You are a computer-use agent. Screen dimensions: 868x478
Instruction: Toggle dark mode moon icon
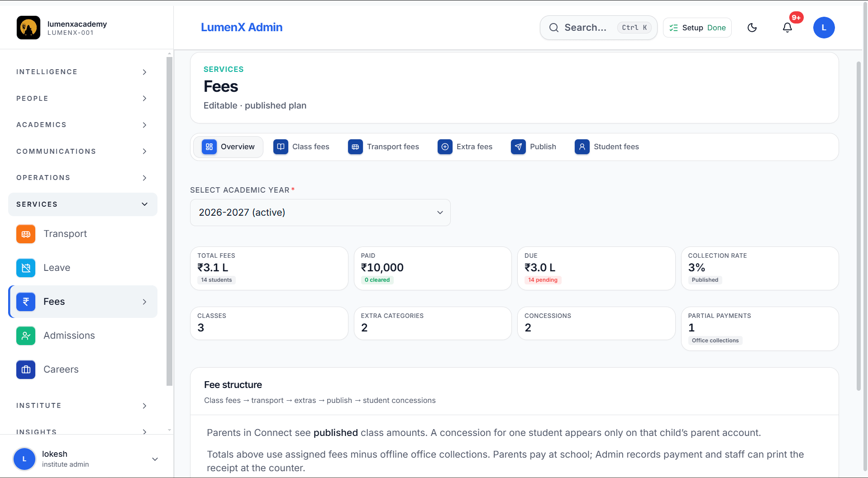(752, 28)
